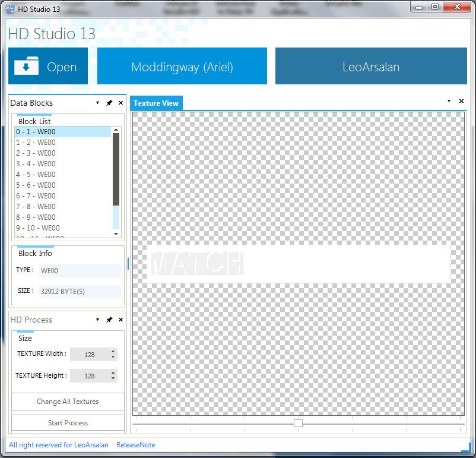This screenshot has width=476, height=458.
Task: Click the zoom slider thumb below texture
Action: [x=298, y=423]
